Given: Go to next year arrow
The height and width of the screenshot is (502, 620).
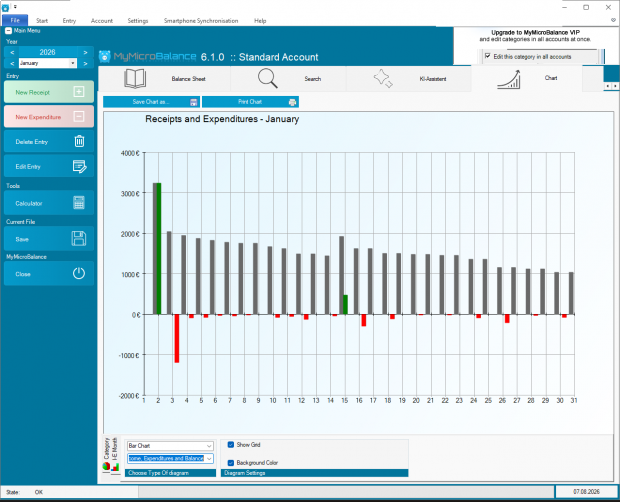Looking at the screenshot, I should tap(85, 52).
